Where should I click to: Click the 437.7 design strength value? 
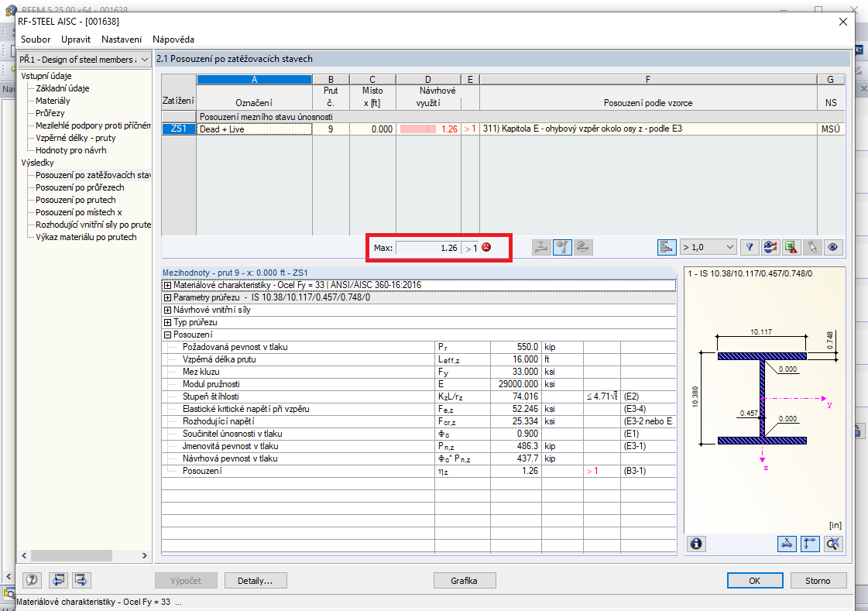516,458
